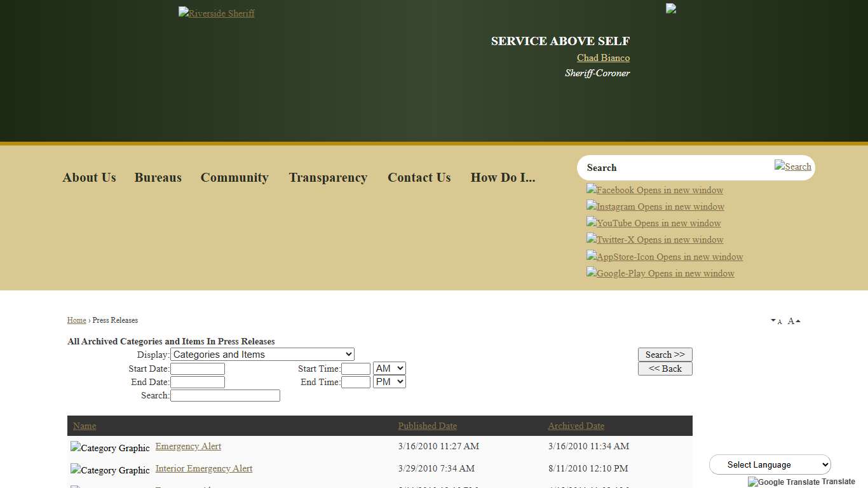
Task: Click the Search >> button
Action: (x=665, y=354)
